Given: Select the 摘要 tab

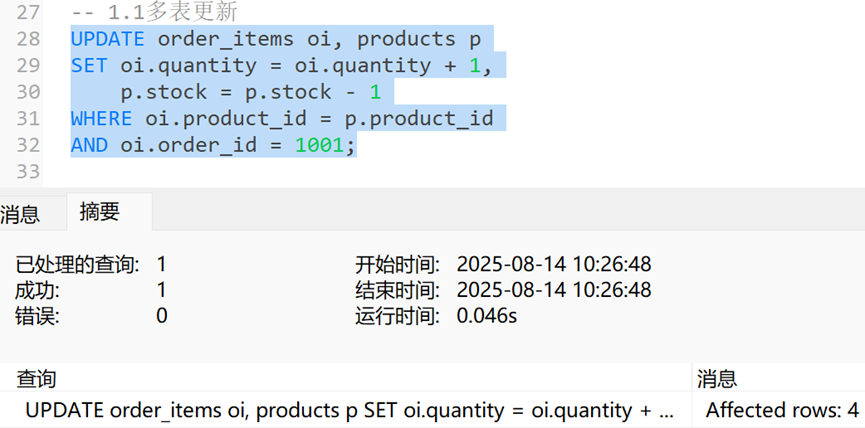Looking at the screenshot, I should tap(100, 212).
